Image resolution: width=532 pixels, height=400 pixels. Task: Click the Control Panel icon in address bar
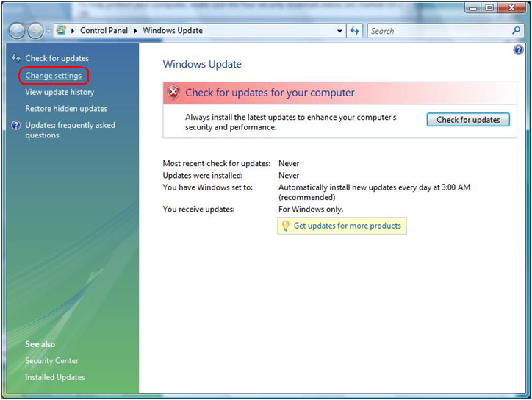[x=61, y=31]
